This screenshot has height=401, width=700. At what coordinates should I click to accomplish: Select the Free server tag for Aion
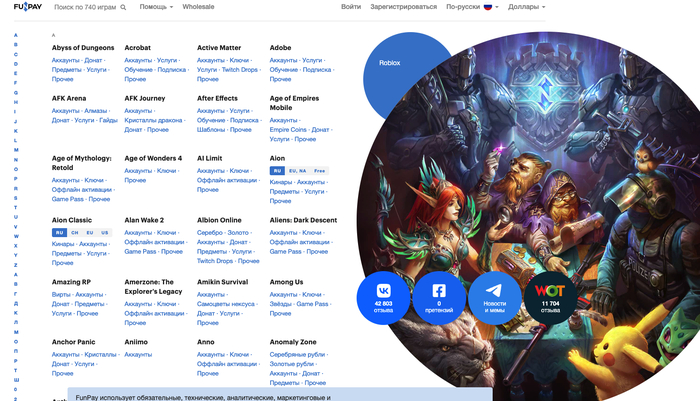320,171
